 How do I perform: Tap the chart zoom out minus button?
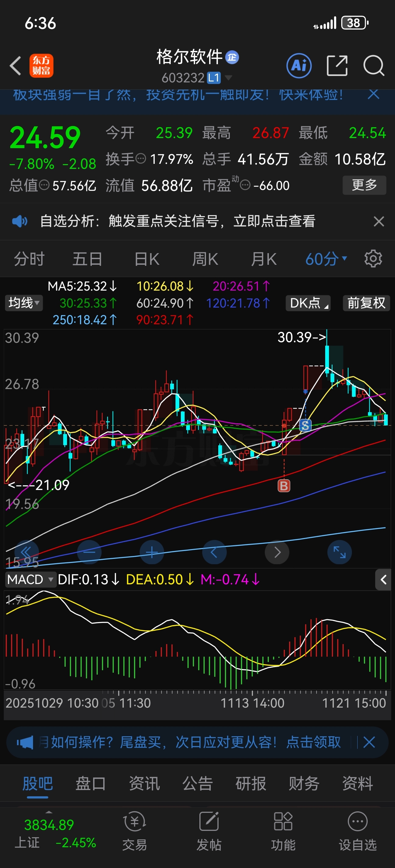(x=89, y=552)
